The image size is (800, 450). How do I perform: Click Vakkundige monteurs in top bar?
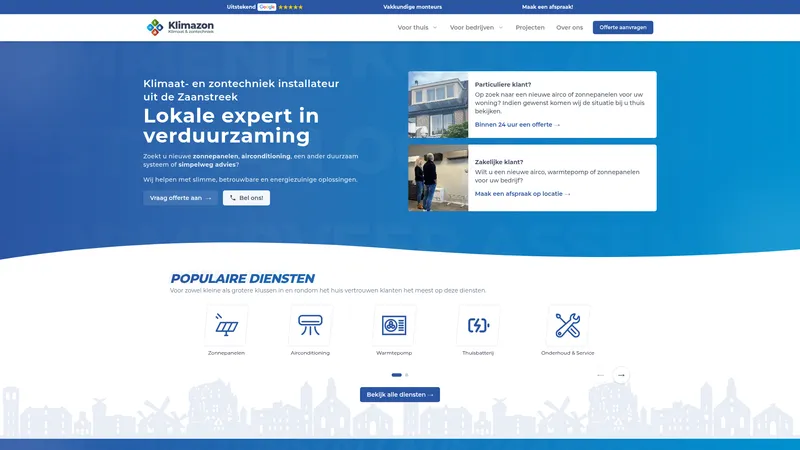click(x=412, y=7)
